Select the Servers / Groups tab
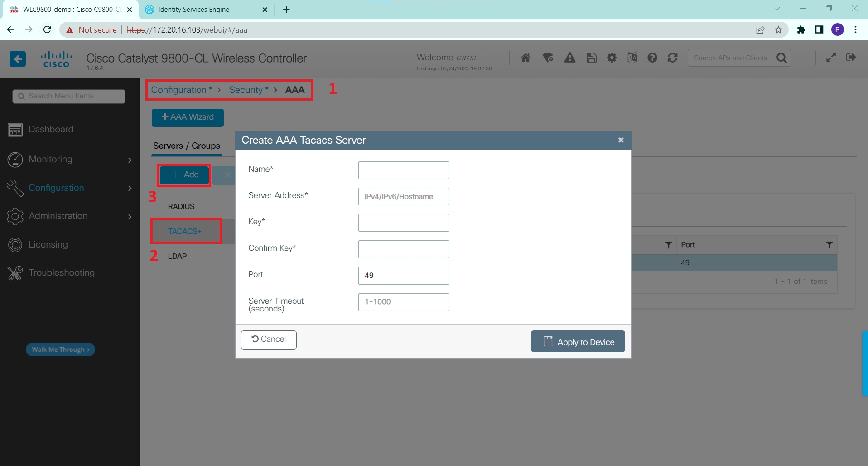The width and height of the screenshot is (868, 466). tap(187, 146)
